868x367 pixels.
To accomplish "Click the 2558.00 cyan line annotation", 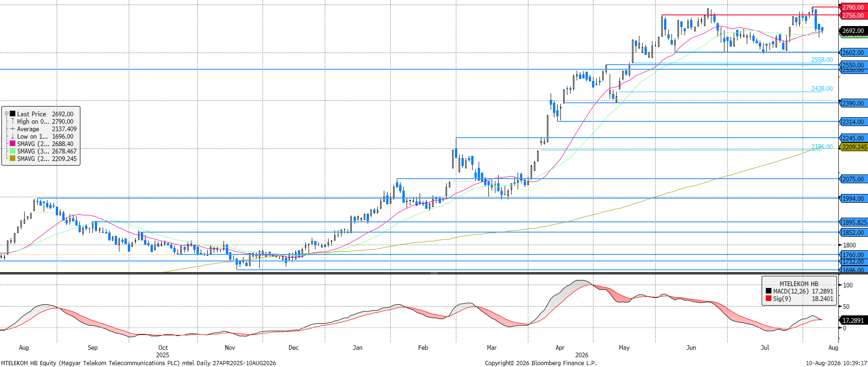I will tap(822, 60).
